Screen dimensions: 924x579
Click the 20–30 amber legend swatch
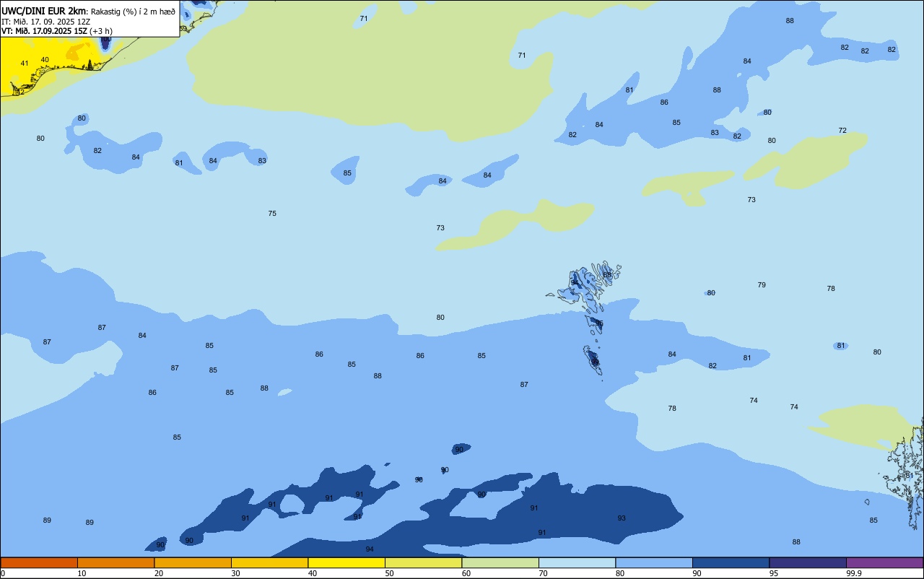(x=193, y=562)
